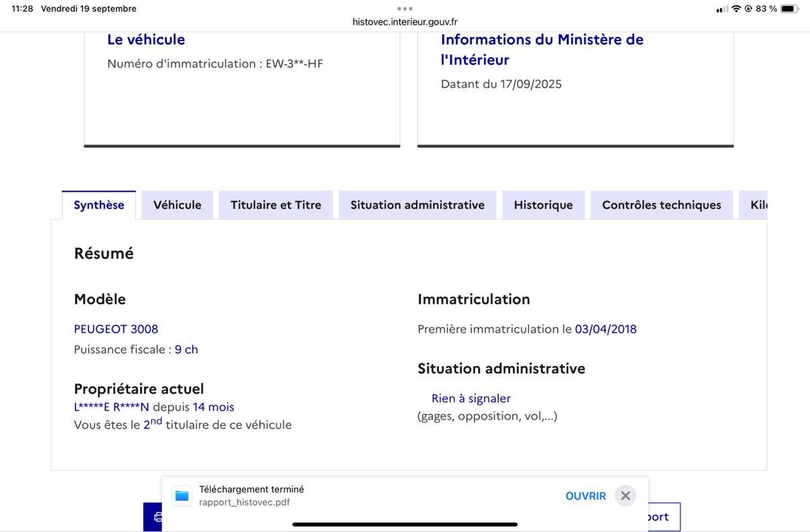Tap the Wi-Fi icon in status bar

pos(736,9)
